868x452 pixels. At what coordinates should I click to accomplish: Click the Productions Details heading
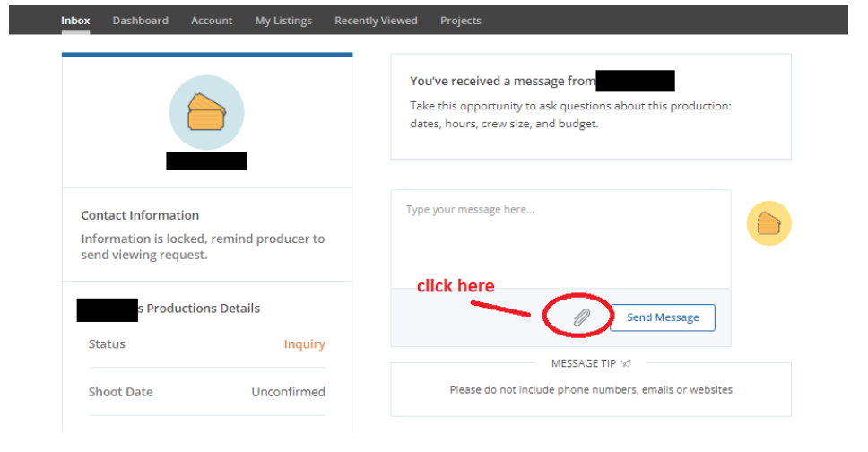click(199, 308)
